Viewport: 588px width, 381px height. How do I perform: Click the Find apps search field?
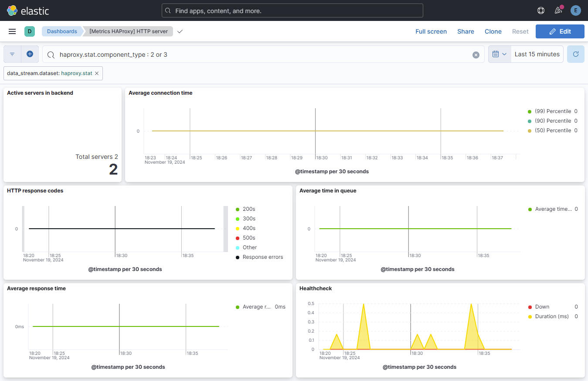292,10
